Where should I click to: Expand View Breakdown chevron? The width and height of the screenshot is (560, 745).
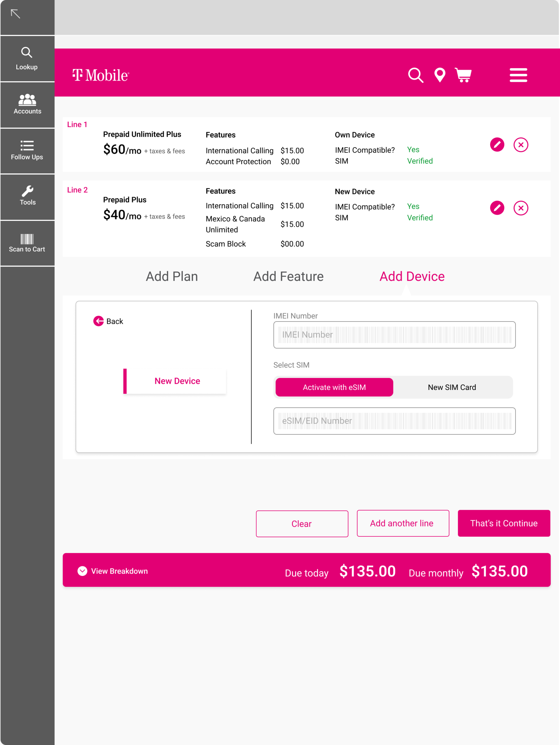point(82,571)
